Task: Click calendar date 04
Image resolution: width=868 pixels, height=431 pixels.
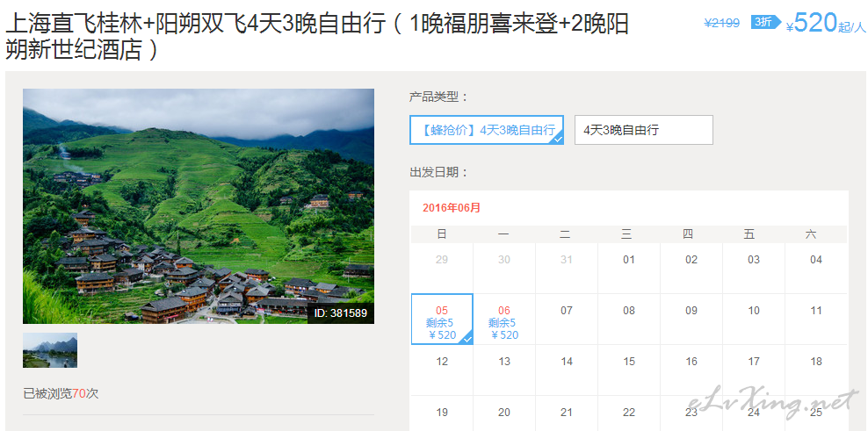Action: coord(816,269)
